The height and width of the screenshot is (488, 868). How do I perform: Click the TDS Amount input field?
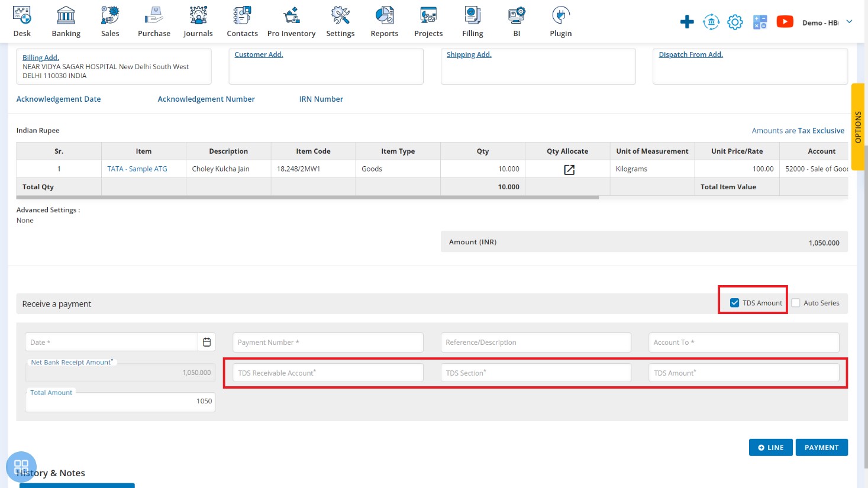coord(744,373)
